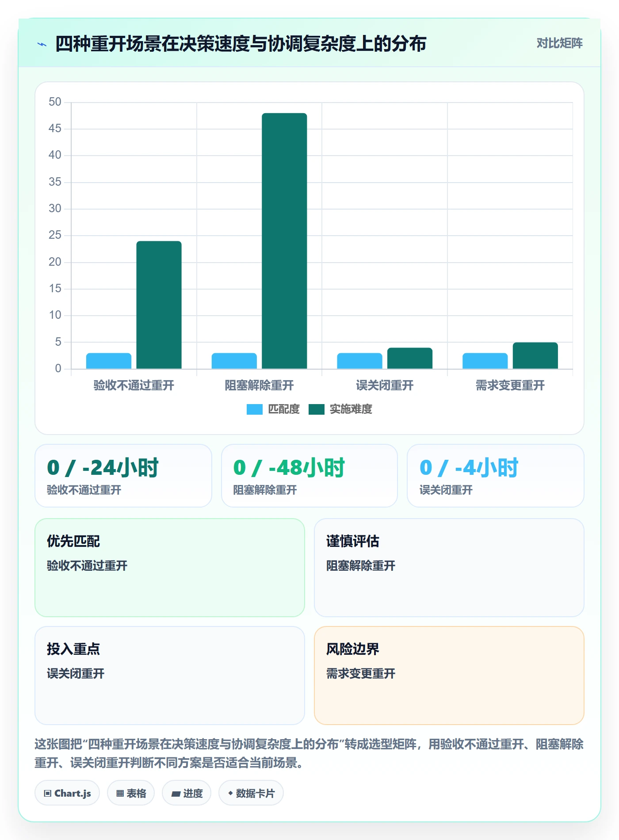Viewport: 619px width, 840px height.
Task: Click the blue 匹配度 bar for 误关闭重开
Action: (359, 361)
